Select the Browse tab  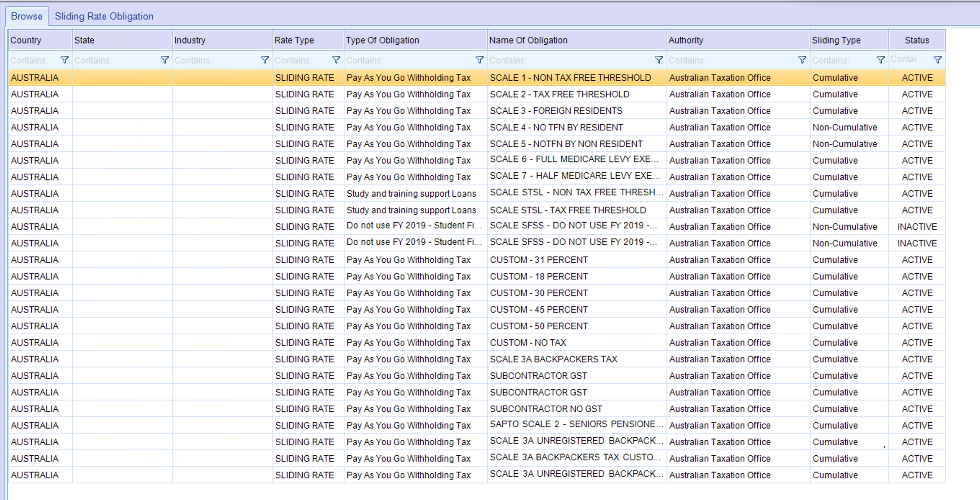click(x=27, y=16)
